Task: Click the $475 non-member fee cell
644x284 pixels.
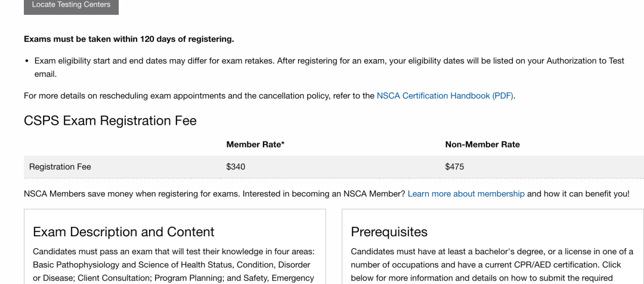Action: point(454,167)
